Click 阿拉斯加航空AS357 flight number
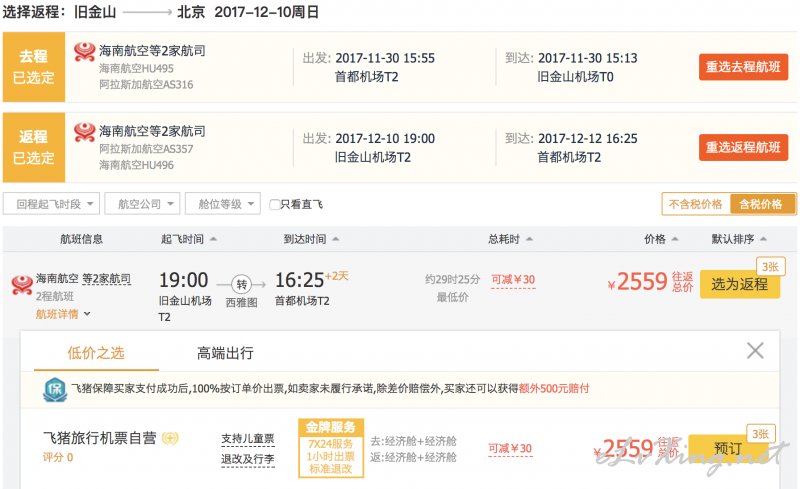The width and height of the screenshot is (800, 489). [x=146, y=149]
